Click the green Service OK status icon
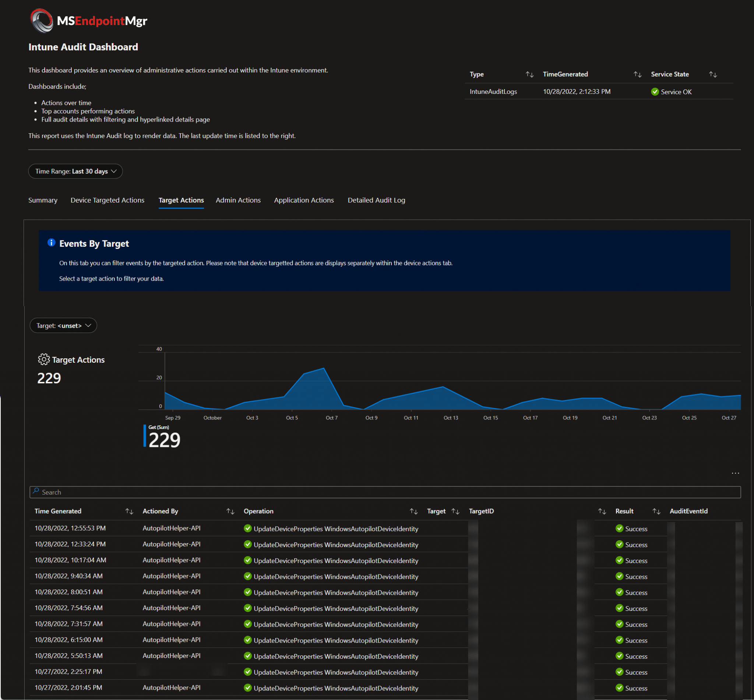Viewport: 754px width, 700px height. [655, 92]
